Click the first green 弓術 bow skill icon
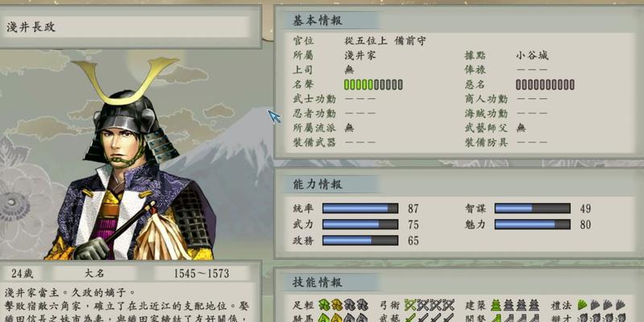 (411, 305)
